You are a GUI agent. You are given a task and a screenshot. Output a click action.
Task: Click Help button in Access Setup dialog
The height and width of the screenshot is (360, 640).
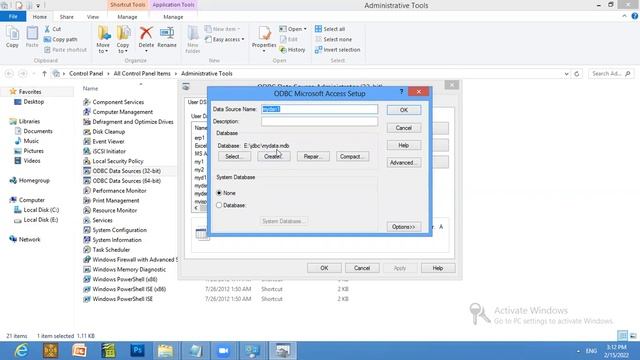(x=404, y=145)
